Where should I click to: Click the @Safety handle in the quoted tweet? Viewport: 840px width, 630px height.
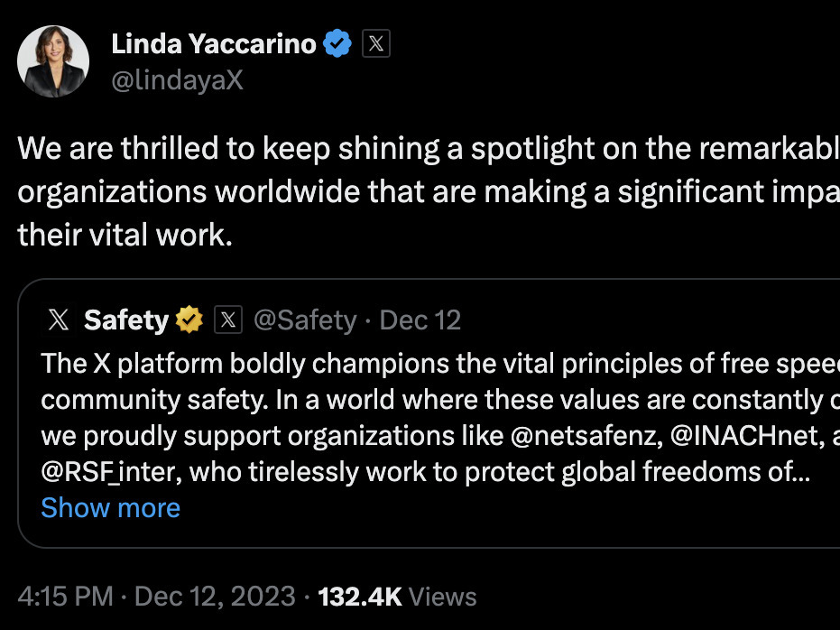point(304,319)
